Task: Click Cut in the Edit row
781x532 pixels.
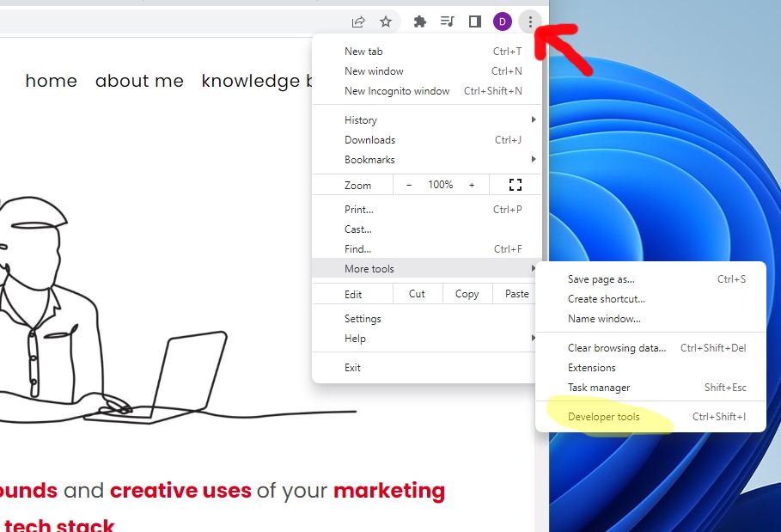Action: 417,294
